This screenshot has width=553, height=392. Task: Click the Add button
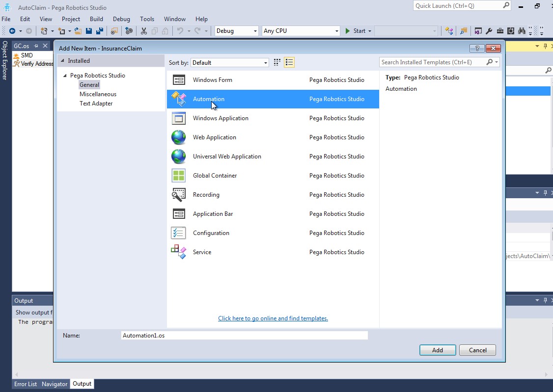coord(437,350)
